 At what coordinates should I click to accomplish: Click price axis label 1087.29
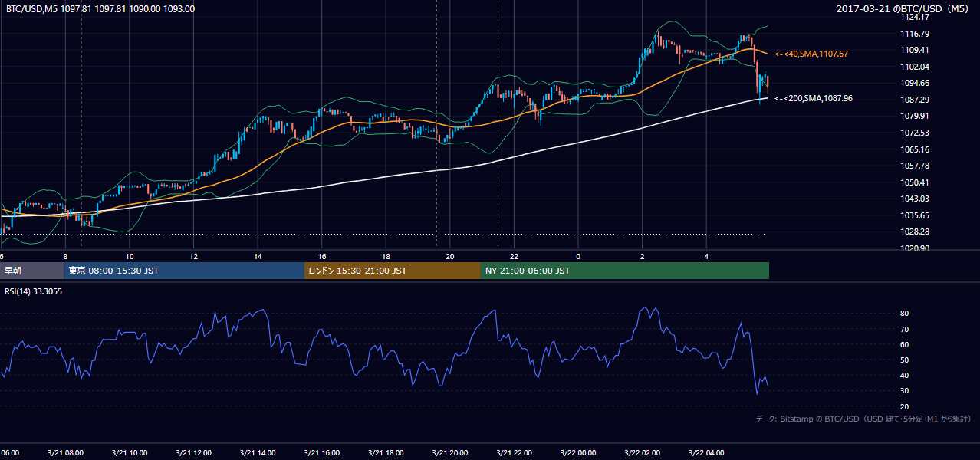915,100
